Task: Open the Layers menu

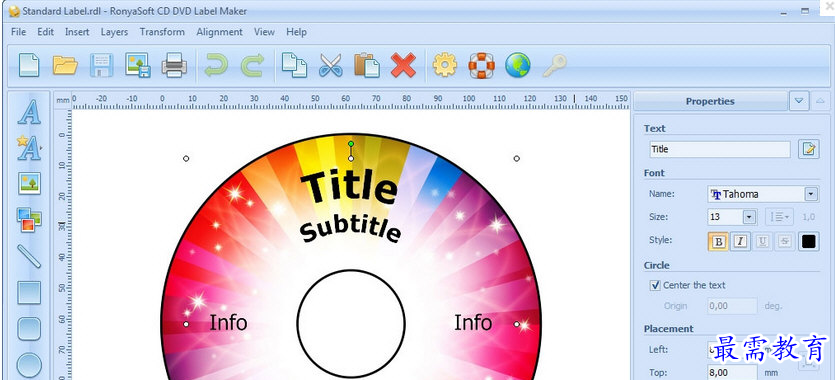Action: (x=114, y=32)
